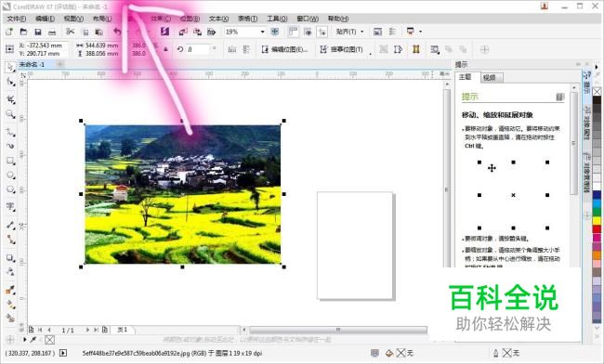Viewport: 604px width, 364px height.
Task: Create a new document with New icon
Action: point(9,32)
